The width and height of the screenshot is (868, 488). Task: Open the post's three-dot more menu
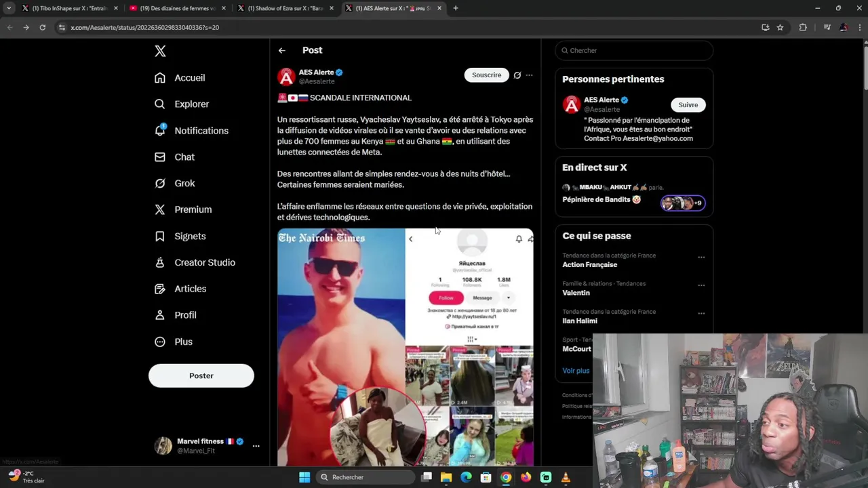point(530,75)
